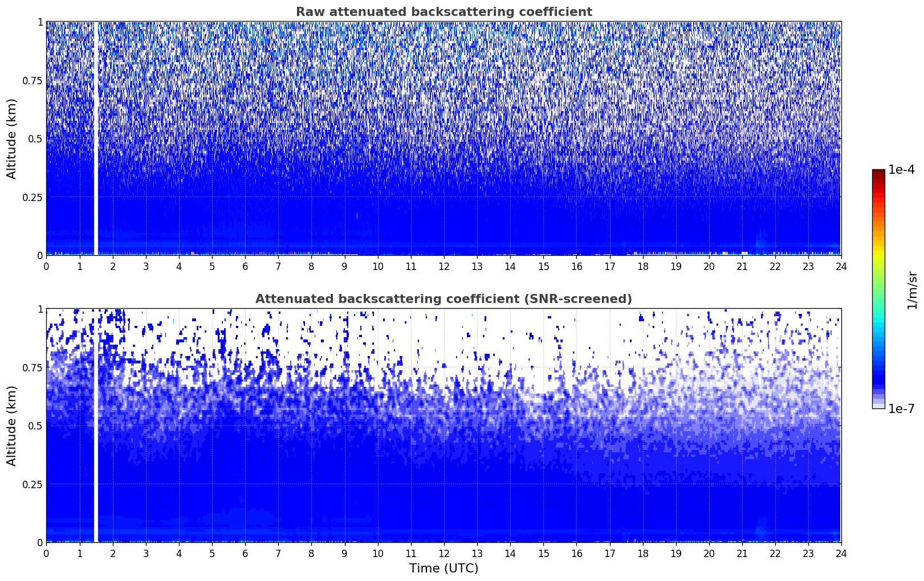Click the '1e-4' colorbar maximum label
Screen dimensions: 924x581
(901, 170)
